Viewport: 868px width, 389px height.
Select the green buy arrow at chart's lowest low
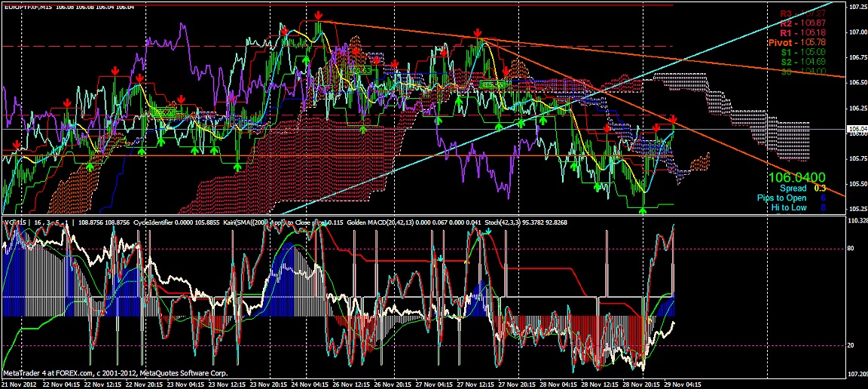click(x=643, y=210)
